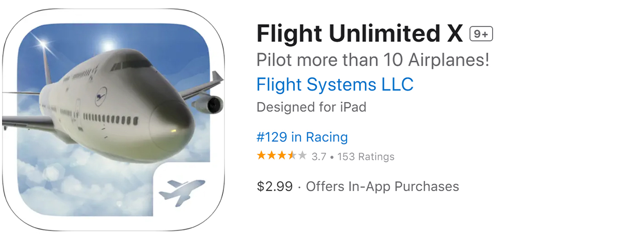The image size is (644, 240).
Task: Click the Flight Unlimited X title
Action: tap(359, 34)
